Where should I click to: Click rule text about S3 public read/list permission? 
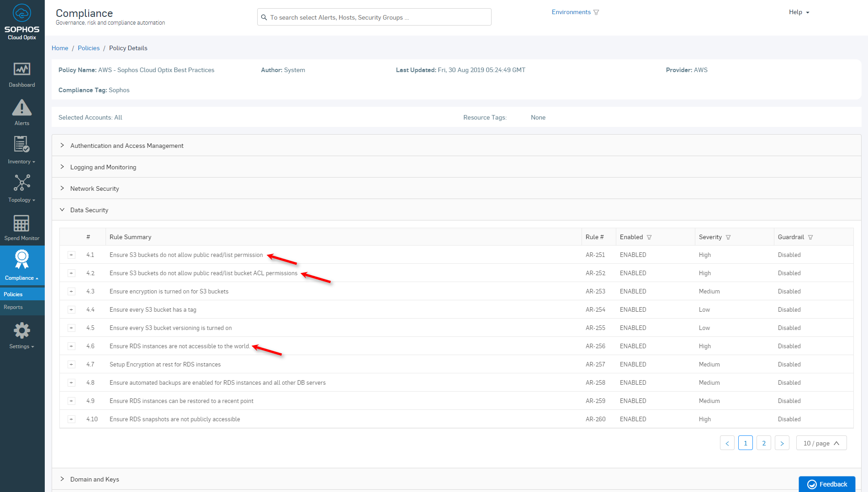pyautogui.click(x=186, y=255)
